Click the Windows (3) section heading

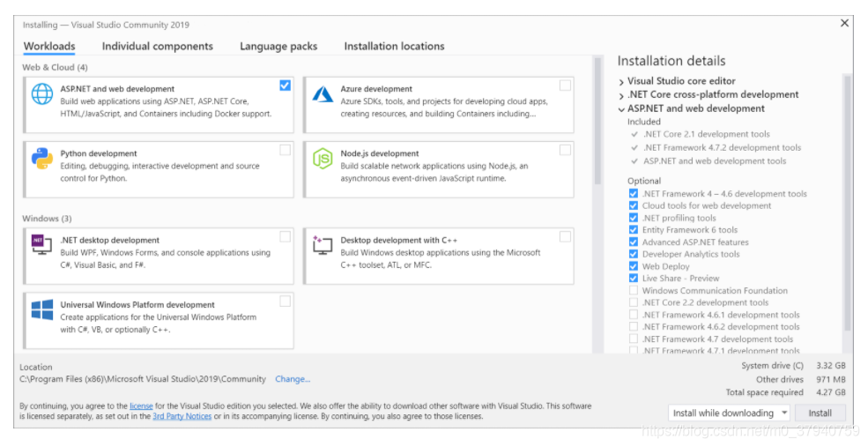47,219
